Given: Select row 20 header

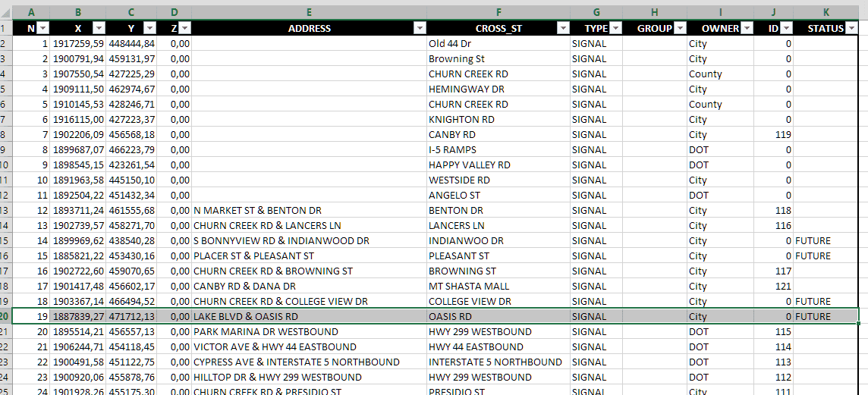Looking at the screenshot, I should coord(5,316).
